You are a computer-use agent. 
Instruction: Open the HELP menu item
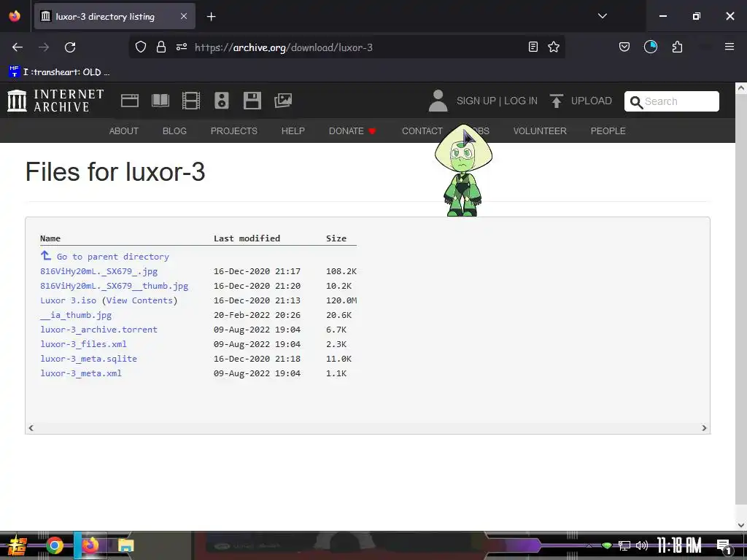[x=293, y=131]
